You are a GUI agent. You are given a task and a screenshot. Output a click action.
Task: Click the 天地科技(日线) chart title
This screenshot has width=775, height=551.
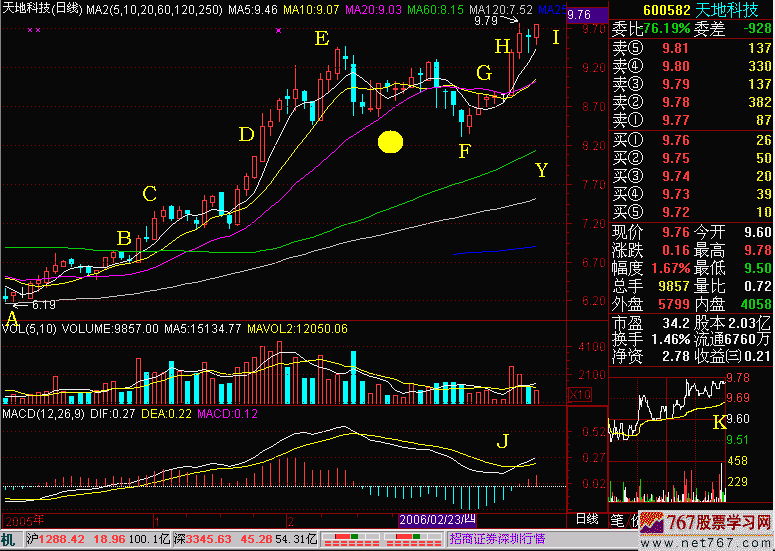click(x=42, y=8)
